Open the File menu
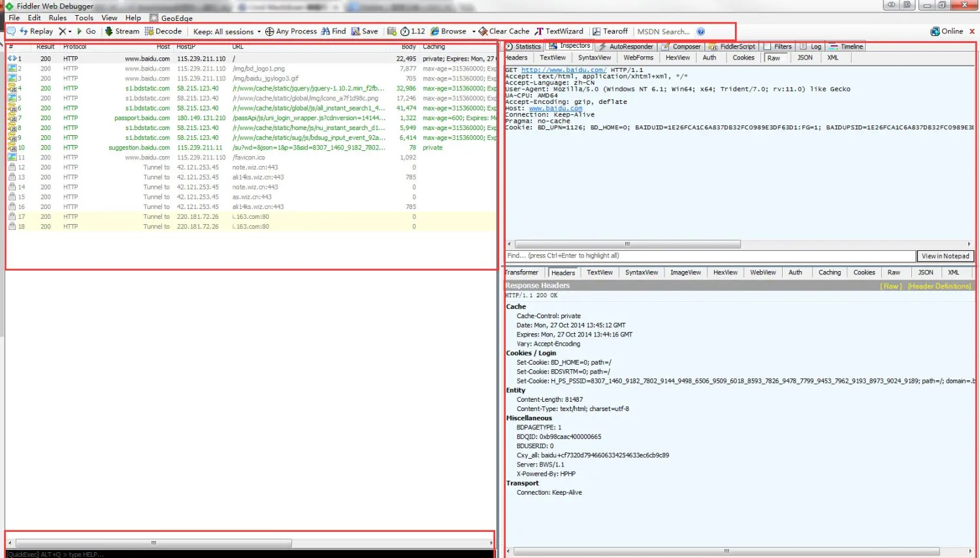This screenshot has width=980, height=558. click(x=14, y=18)
